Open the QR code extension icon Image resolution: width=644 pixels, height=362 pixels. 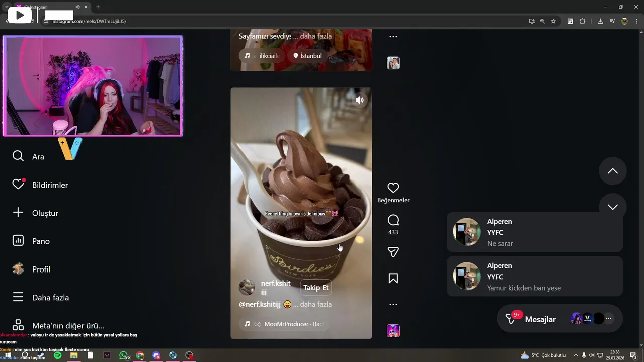(x=570, y=21)
